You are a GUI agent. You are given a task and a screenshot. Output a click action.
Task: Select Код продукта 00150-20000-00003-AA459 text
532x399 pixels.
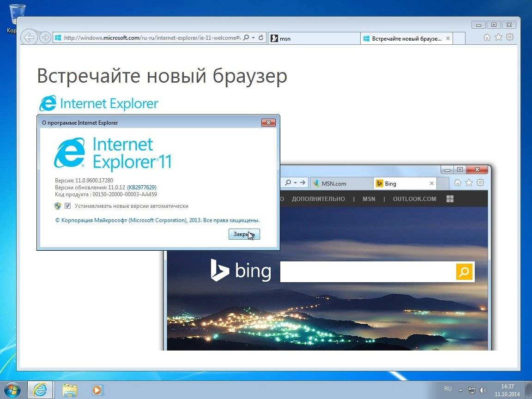tap(106, 194)
